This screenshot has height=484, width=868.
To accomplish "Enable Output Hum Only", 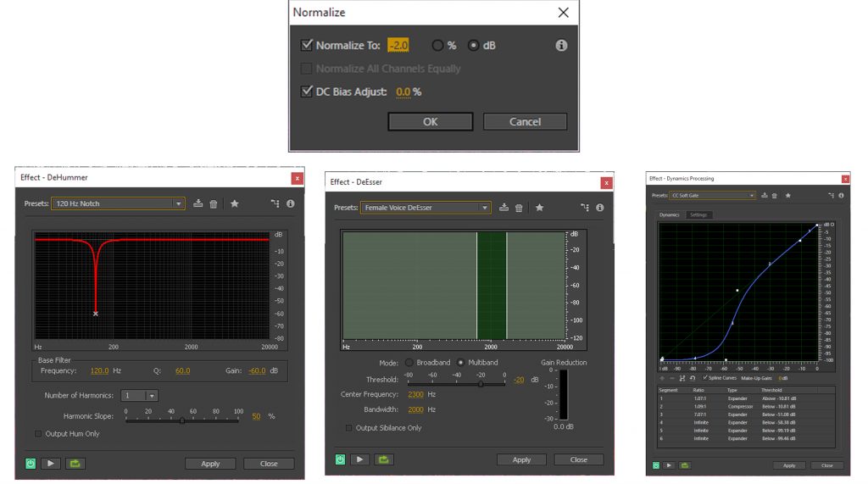I will [38, 434].
